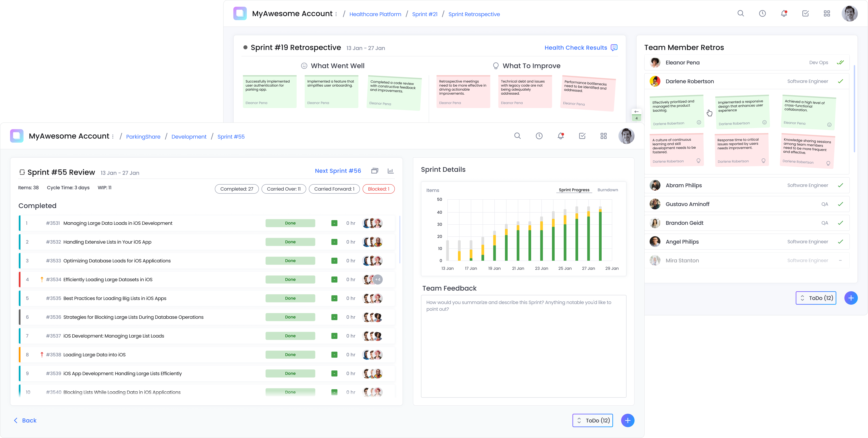This screenshot has height=438, width=868.
Task: Open notifications bell in Sprint #55 window
Action: point(560,136)
